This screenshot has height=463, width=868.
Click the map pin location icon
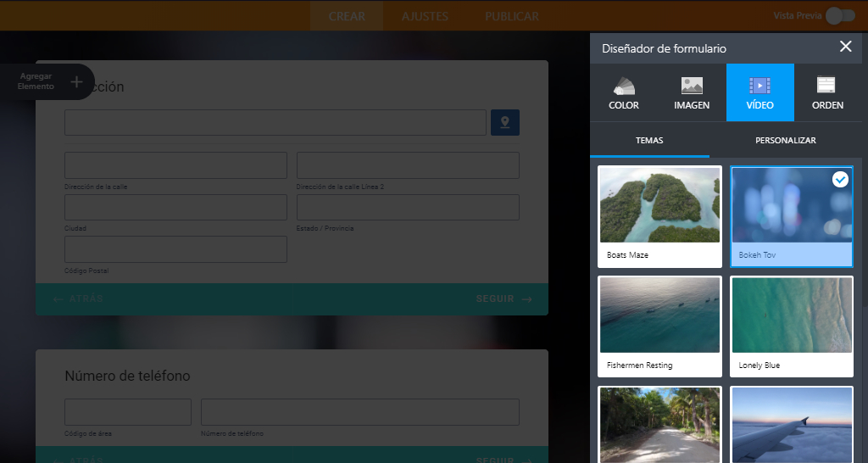pyautogui.click(x=505, y=122)
